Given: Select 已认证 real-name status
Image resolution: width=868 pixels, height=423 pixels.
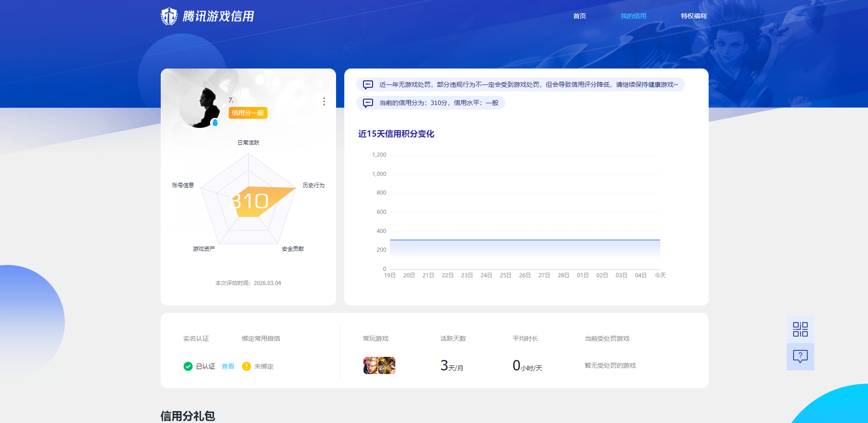Looking at the screenshot, I should pyautogui.click(x=205, y=366).
